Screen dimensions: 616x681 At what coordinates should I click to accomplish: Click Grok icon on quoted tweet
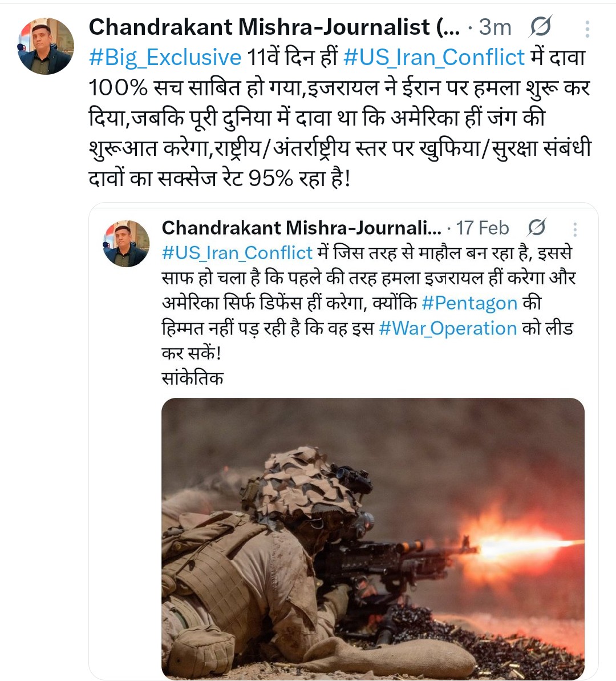(537, 228)
